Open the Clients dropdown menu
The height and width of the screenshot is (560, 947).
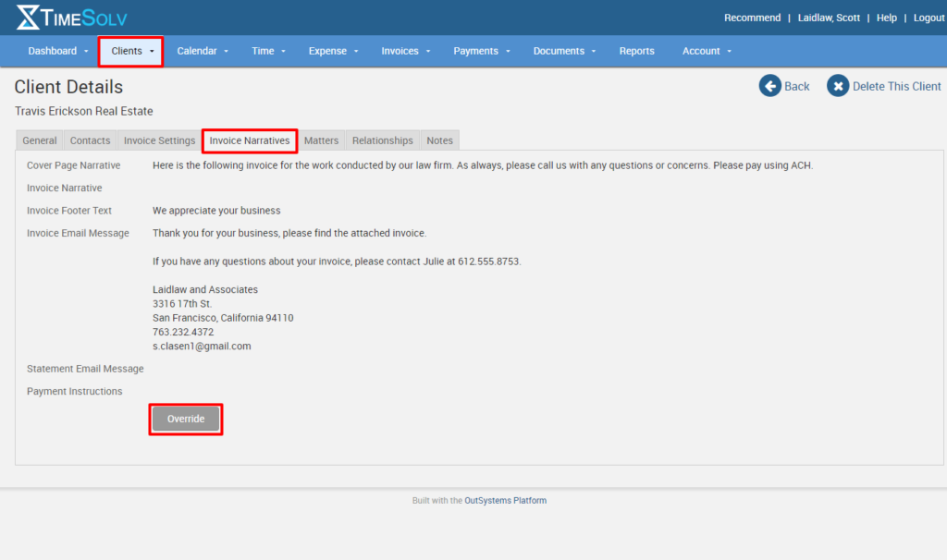129,51
